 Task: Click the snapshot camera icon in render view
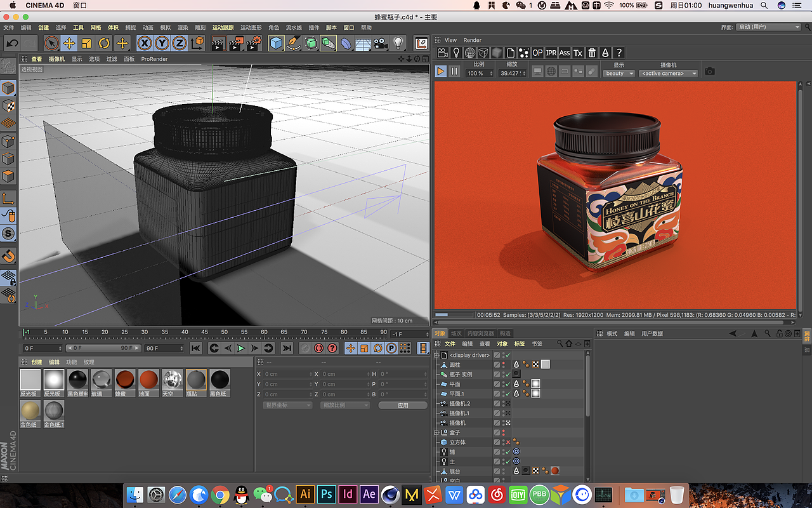coord(710,72)
